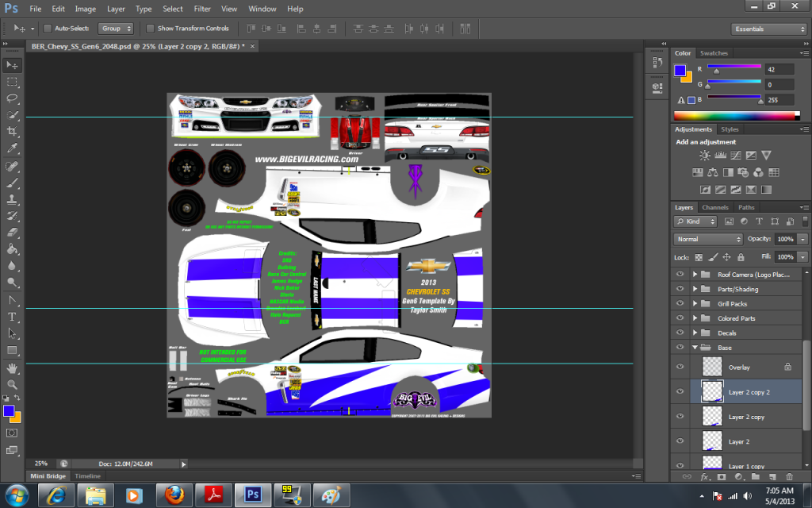Enable Show Transform Controls checkbox
Screen dimensions: 812x508
[150, 29]
